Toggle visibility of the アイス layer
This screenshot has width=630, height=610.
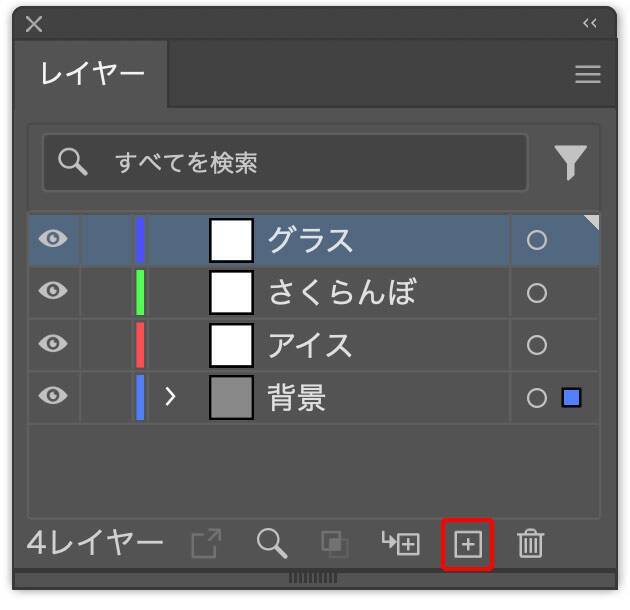click(x=53, y=345)
